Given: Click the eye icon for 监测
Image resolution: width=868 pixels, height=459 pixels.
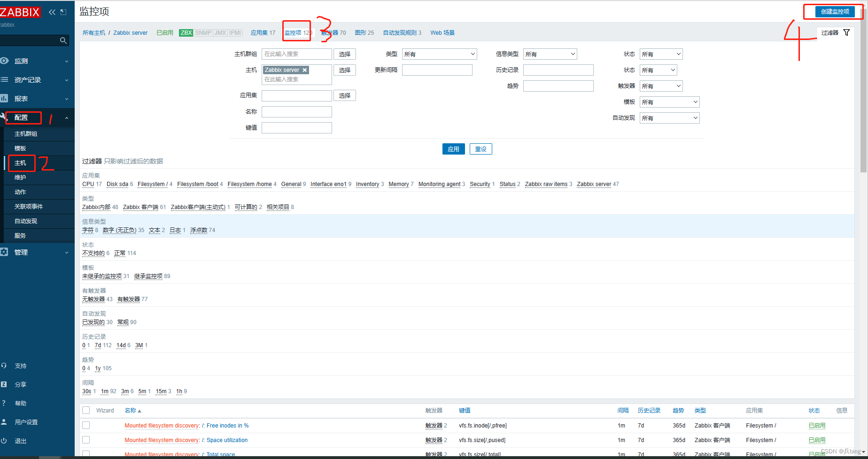Looking at the screenshot, I should (4, 61).
